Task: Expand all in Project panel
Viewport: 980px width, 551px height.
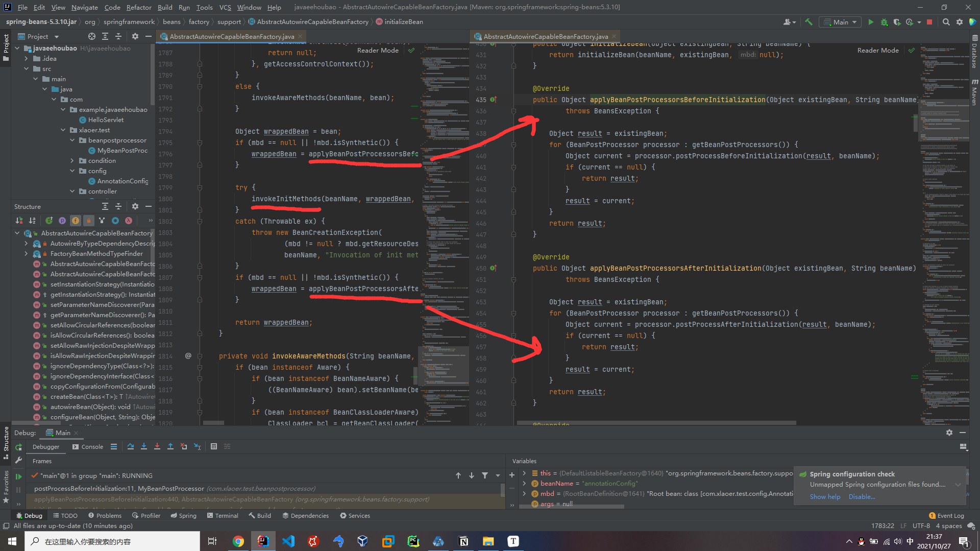Action: click(x=105, y=36)
